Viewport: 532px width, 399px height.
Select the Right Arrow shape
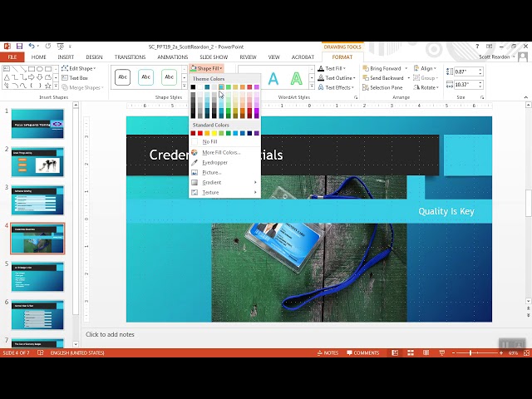coord(32,77)
